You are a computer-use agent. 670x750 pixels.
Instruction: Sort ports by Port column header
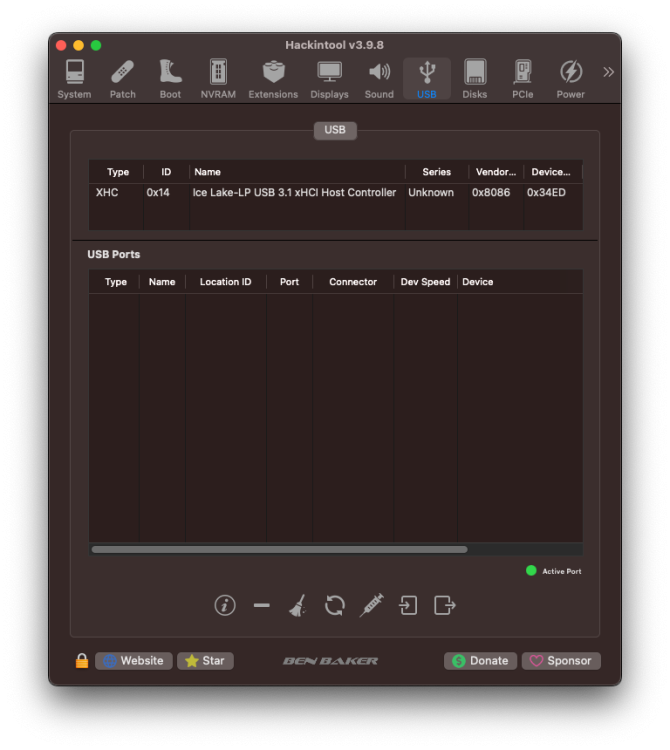coord(289,282)
